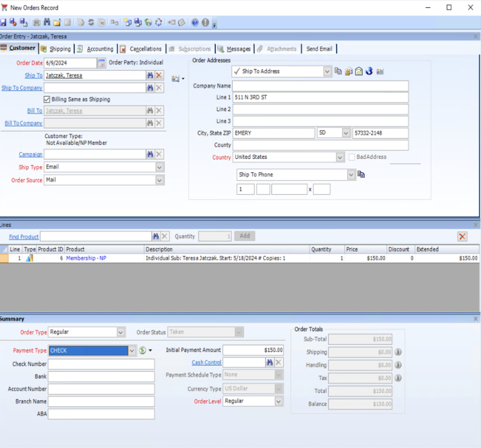Enable the Bad Address checkbox
Viewport: 481px width, 448px height.
(x=351, y=157)
